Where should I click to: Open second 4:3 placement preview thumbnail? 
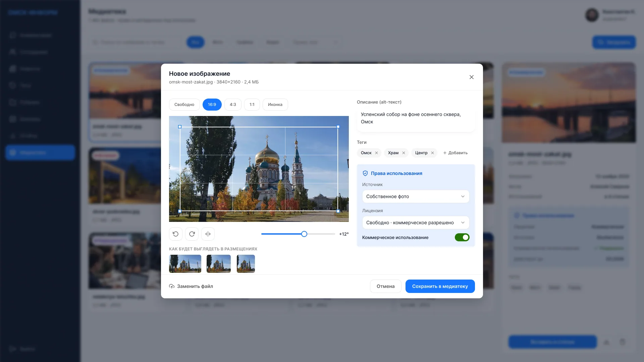[219, 264]
